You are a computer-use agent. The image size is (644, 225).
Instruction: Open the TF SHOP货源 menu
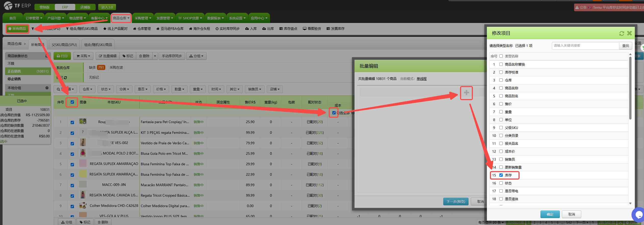point(190,18)
